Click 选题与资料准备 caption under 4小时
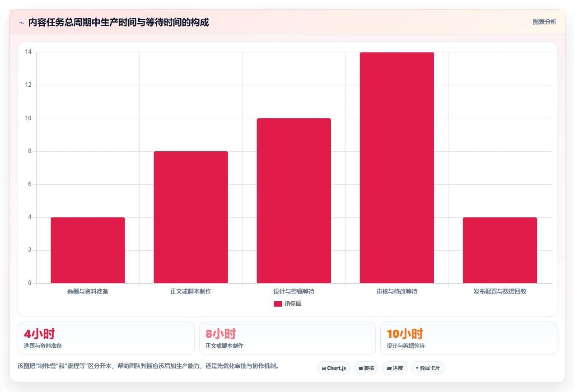Screen dimensions: 575x392 point(43,346)
